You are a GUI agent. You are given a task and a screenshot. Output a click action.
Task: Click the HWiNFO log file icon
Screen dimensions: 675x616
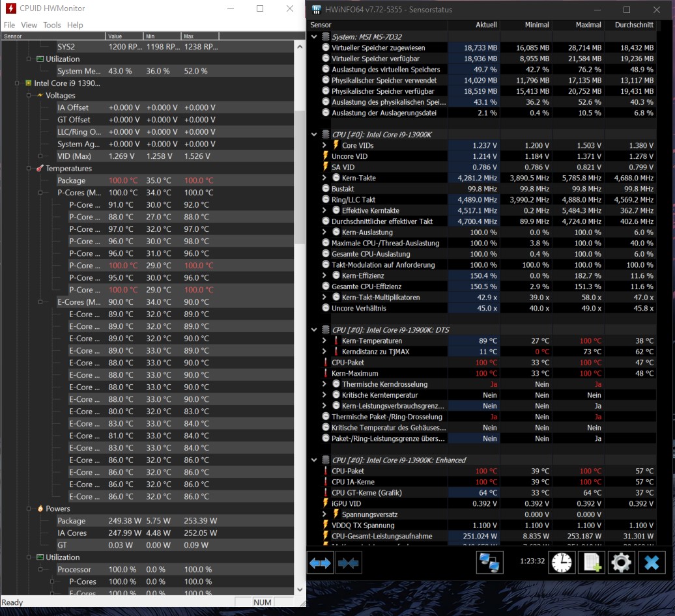pyautogui.click(x=592, y=563)
